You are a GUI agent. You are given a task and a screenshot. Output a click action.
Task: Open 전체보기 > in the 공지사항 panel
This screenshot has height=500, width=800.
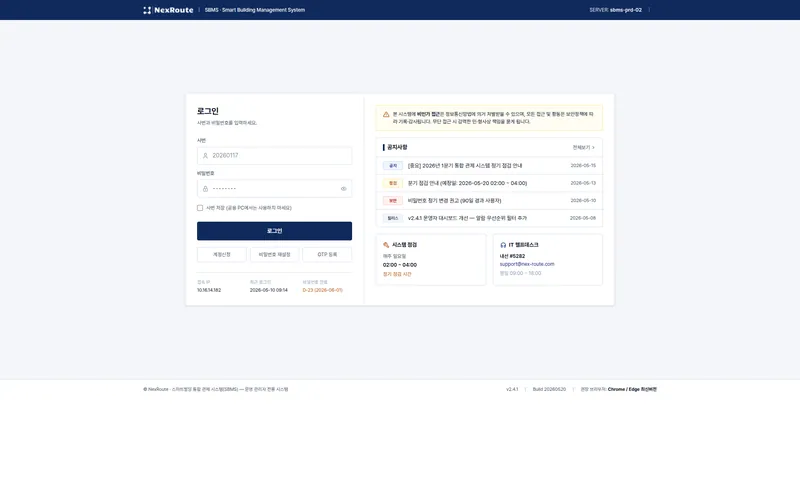click(x=583, y=147)
